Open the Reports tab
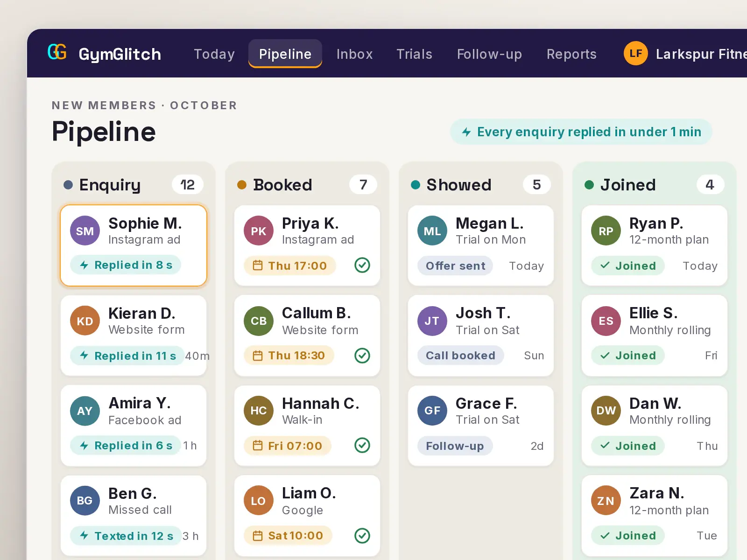The height and width of the screenshot is (560, 747). click(572, 54)
